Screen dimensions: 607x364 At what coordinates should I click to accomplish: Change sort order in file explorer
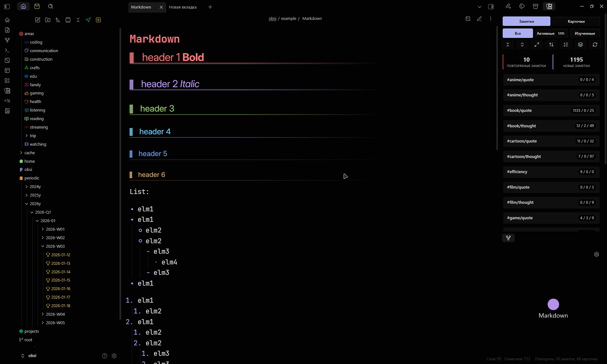pos(58,20)
